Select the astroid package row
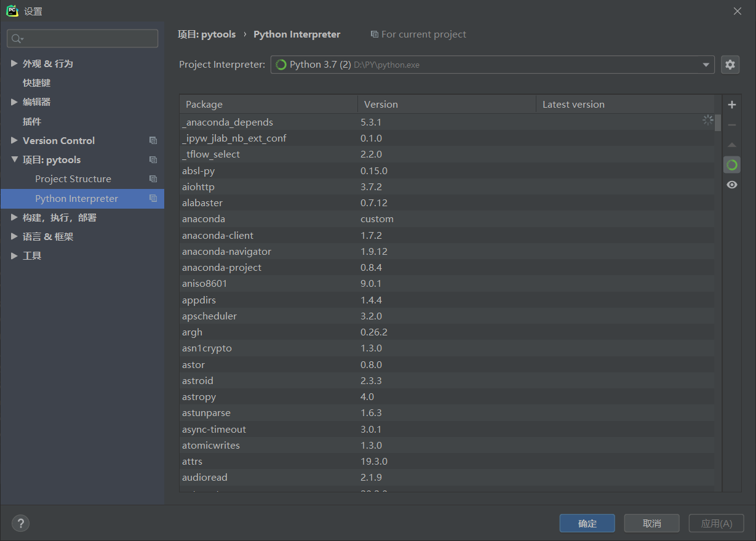756x541 pixels. (x=447, y=380)
